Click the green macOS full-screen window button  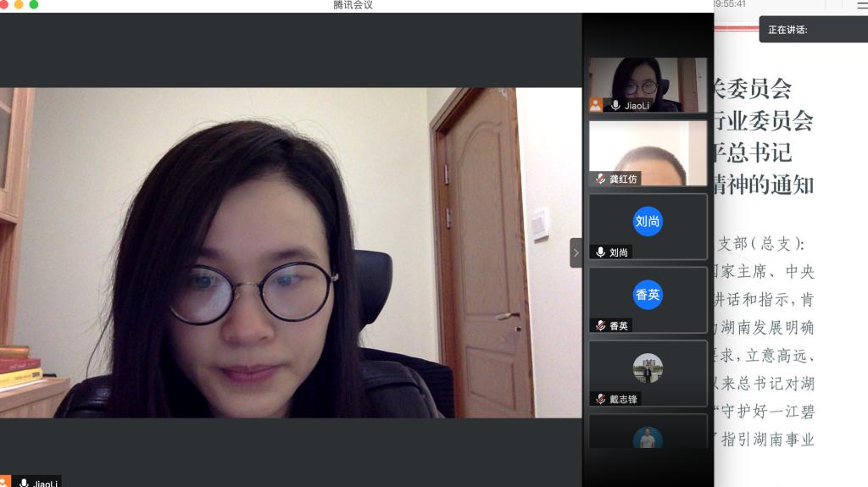34,5
